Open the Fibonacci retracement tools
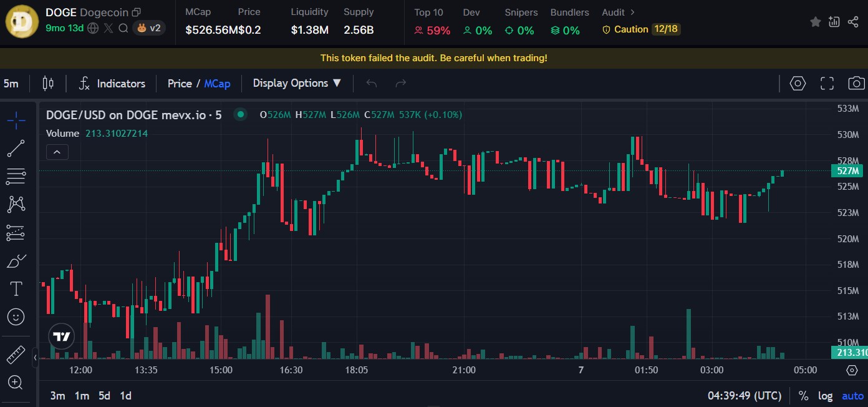Image resolution: width=868 pixels, height=407 pixels. 16,177
